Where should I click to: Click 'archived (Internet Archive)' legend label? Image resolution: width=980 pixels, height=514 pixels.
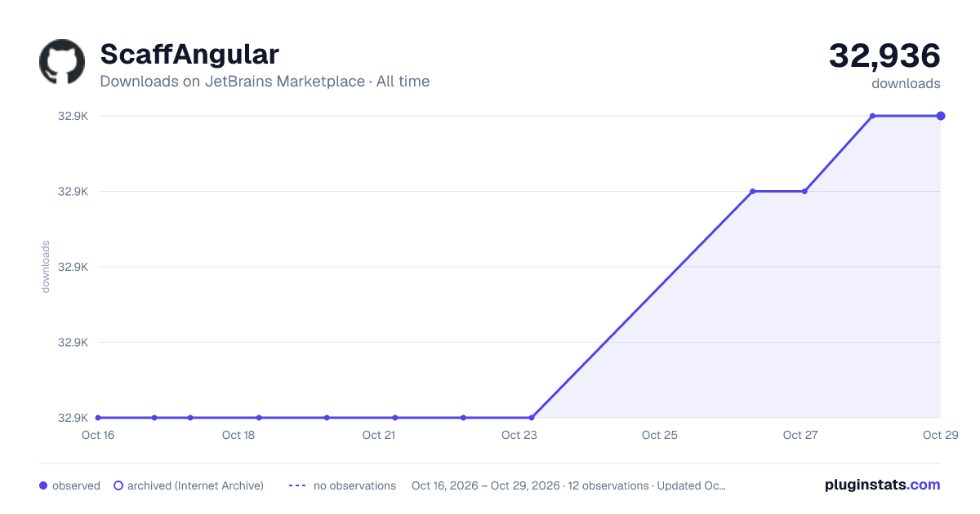[x=195, y=485]
